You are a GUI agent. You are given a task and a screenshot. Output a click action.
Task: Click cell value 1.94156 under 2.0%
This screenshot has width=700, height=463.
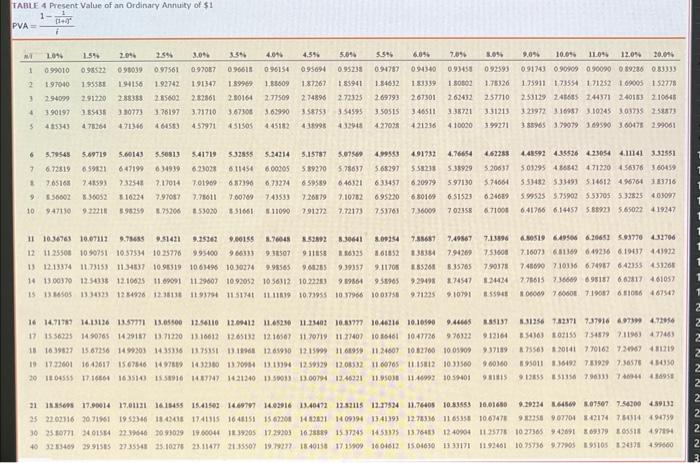(x=131, y=84)
